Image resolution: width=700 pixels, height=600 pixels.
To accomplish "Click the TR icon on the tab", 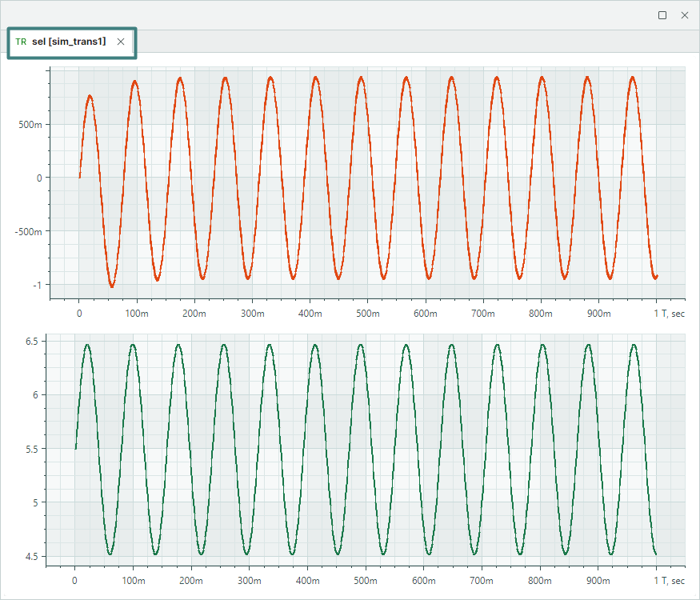I will tap(21, 42).
